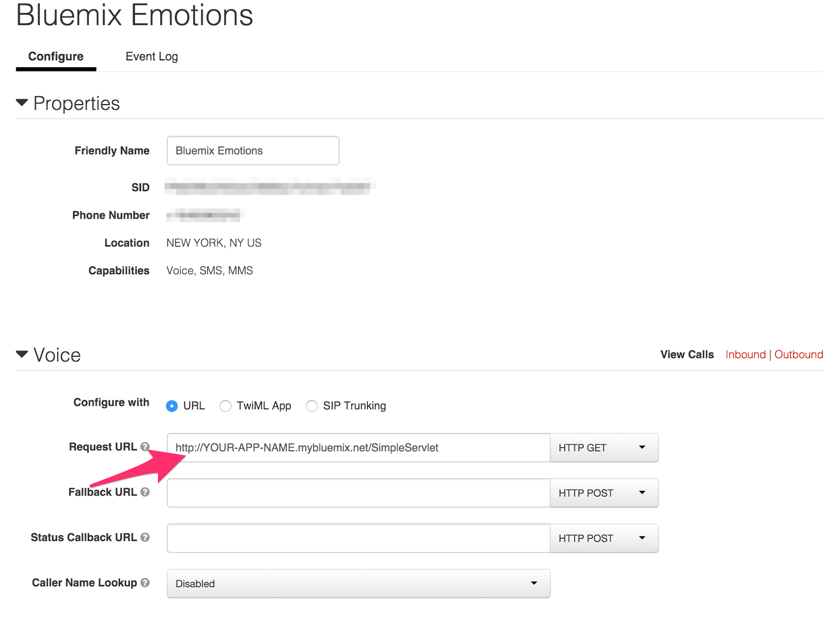The image size is (840, 620).
Task: Collapse the Voice section triangle
Action: click(22, 355)
